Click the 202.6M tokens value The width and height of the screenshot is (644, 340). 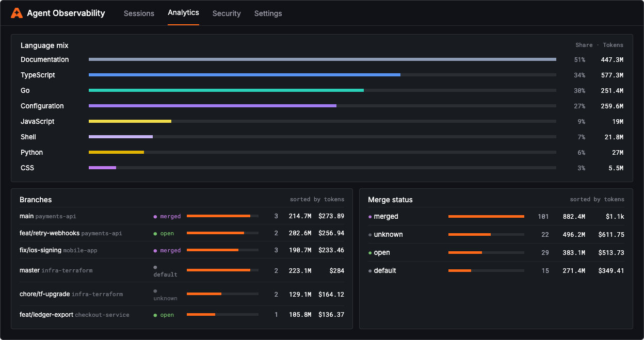pyautogui.click(x=300, y=233)
